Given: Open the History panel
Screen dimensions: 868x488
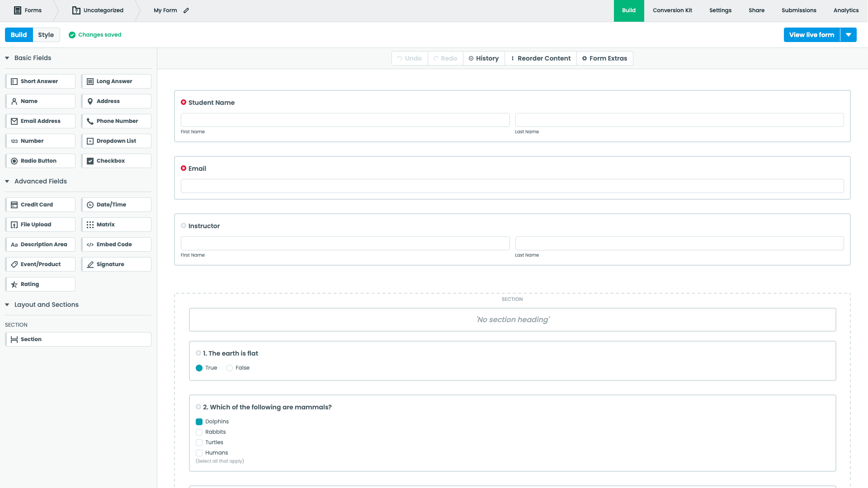Looking at the screenshot, I should point(484,58).
